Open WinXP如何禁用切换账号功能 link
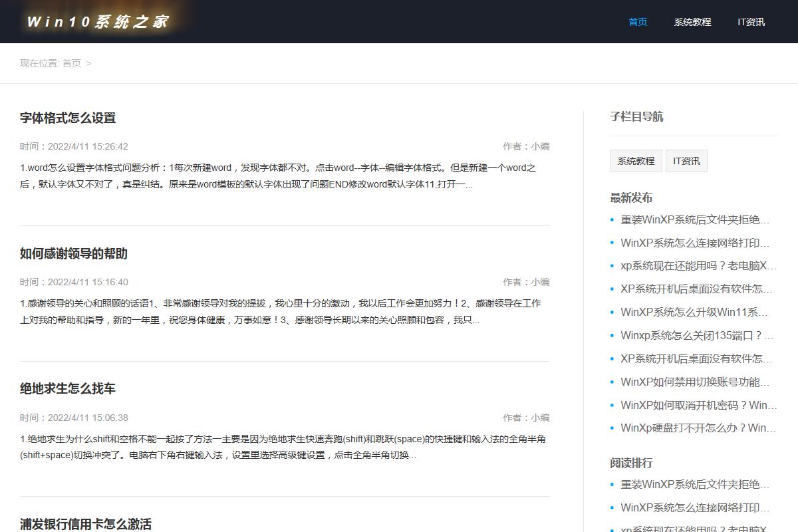The width and height of the screenshot is (798, 532). [695, 382]
